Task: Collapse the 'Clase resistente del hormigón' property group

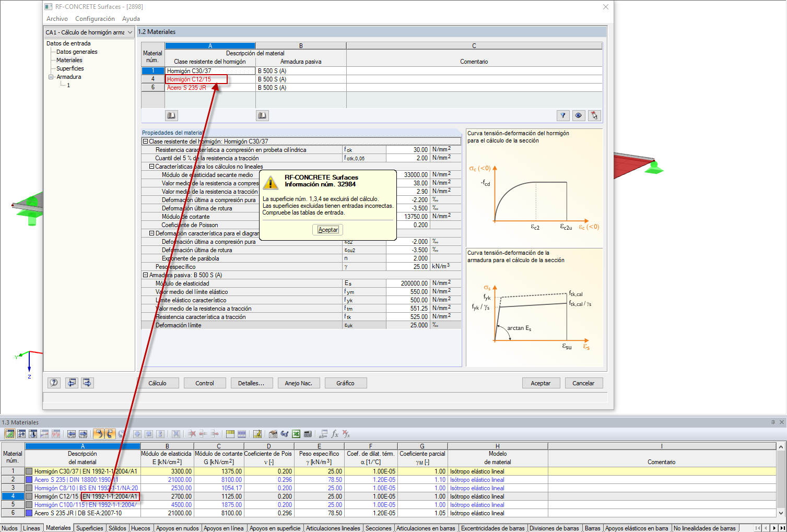Action: coord(145,141)
